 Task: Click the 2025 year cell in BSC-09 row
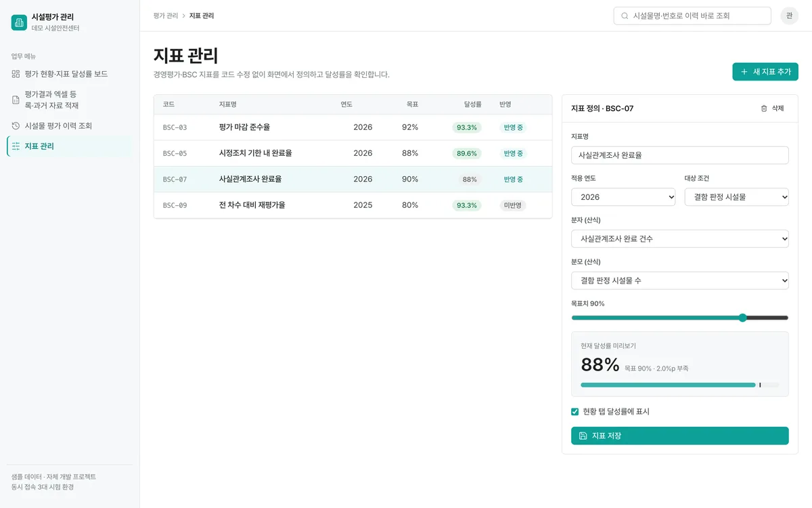[x=363, y=205]
